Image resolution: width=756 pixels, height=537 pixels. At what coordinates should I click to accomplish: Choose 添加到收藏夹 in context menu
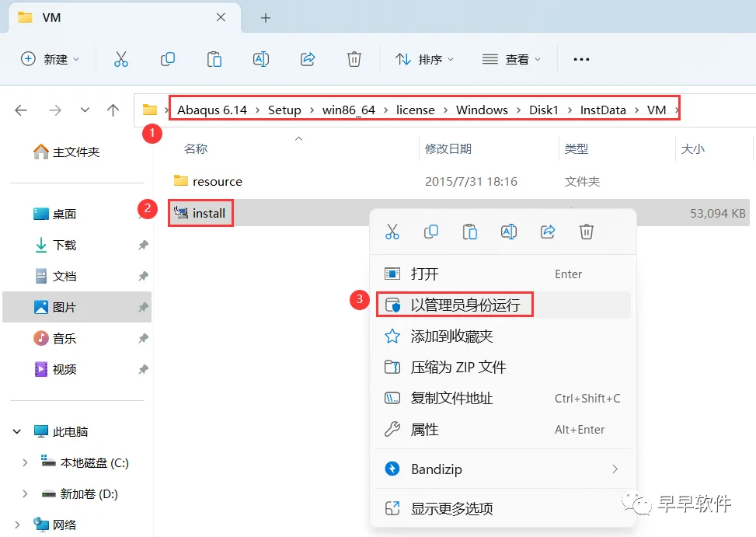point(503,336)
